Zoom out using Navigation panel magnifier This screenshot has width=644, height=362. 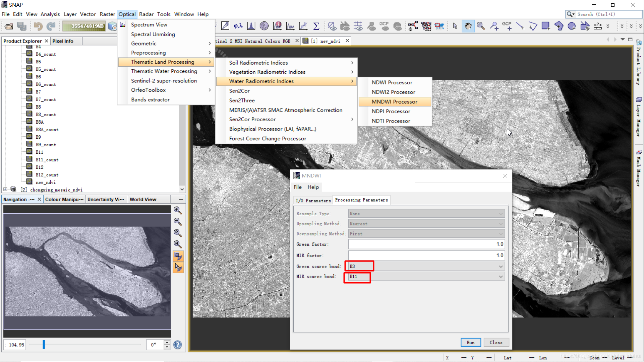click(x=178, y=222)
